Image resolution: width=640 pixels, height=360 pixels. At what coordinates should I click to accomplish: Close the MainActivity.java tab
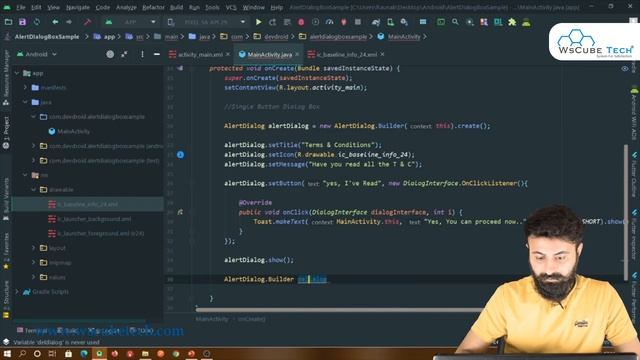point(297,54)
